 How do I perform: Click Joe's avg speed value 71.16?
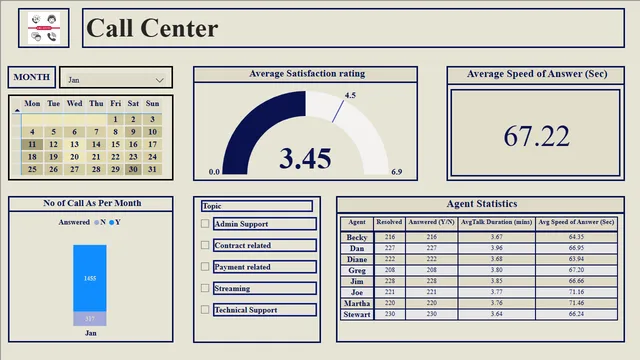(576, 292)
